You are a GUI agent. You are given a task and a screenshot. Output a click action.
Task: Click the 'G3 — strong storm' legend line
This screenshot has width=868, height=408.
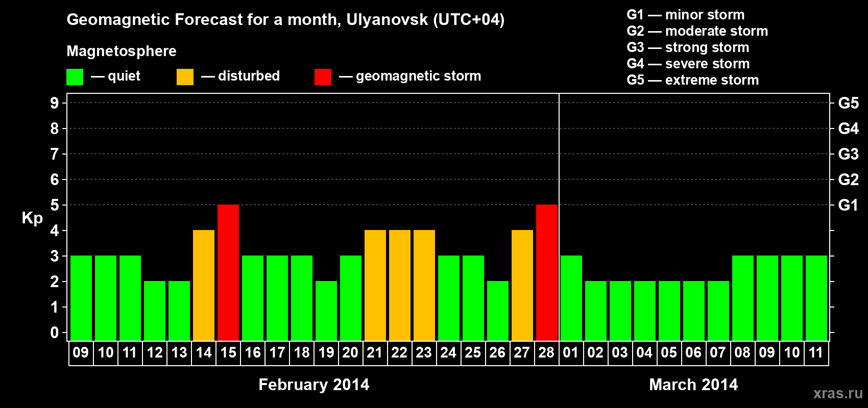[x=688, y=47]
